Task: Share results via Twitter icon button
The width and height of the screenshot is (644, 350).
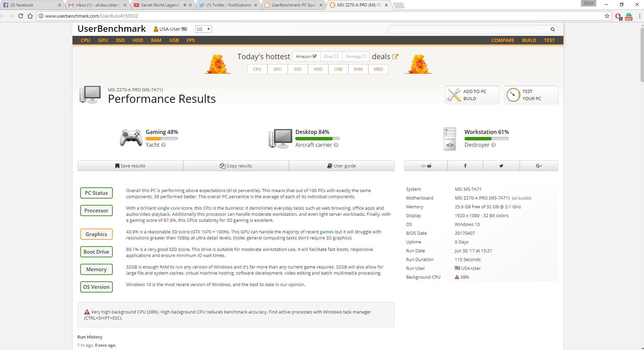Action: (501, 166)
